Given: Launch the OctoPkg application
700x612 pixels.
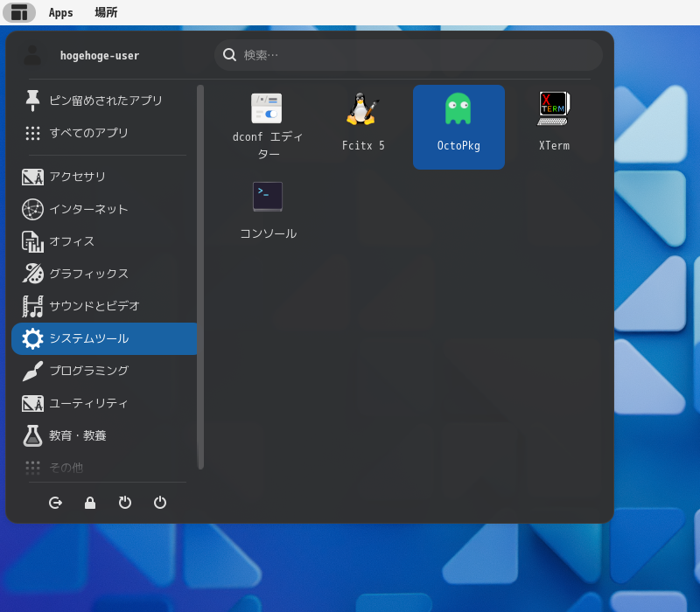Looking at the screenshot, I should point(458,126).
